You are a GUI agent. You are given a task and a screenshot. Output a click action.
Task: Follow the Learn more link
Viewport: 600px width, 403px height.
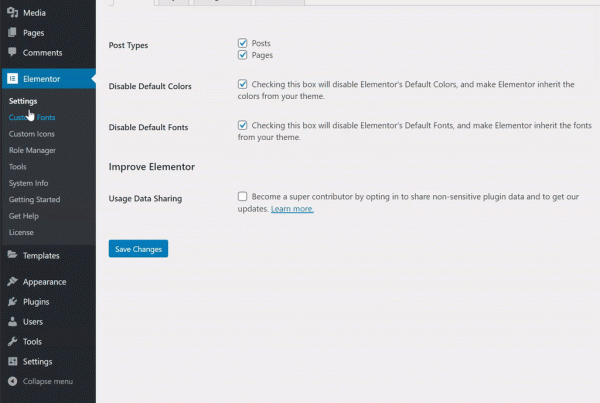pyautogui.click(x=292, y=209)
